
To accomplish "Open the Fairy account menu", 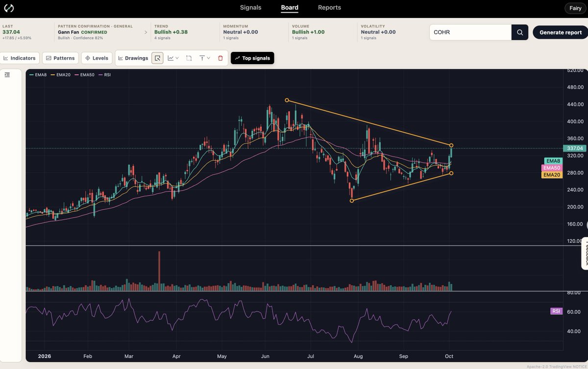I will [575, 8].
